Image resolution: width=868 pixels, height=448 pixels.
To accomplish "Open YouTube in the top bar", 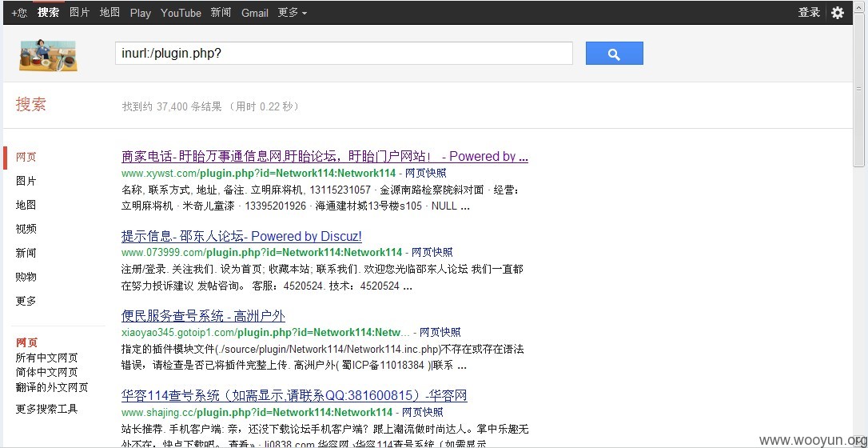I will pyautogui.click(x=181, y=13).
